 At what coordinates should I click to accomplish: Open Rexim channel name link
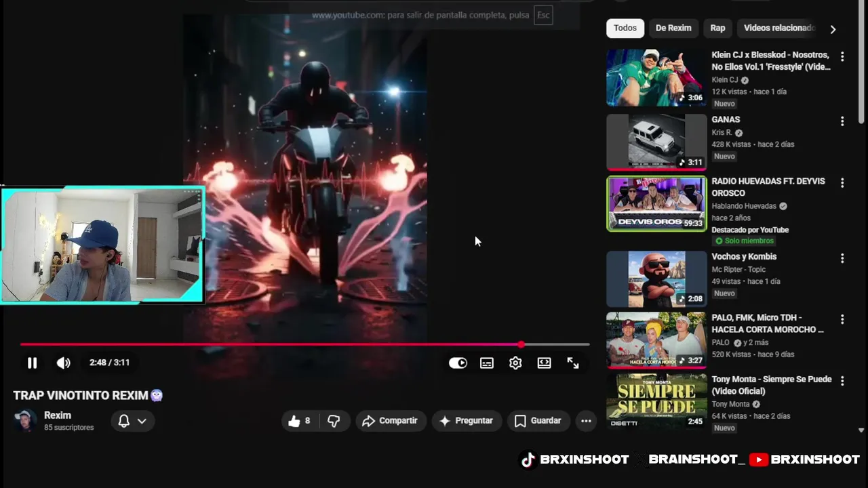tap(58, 415)
